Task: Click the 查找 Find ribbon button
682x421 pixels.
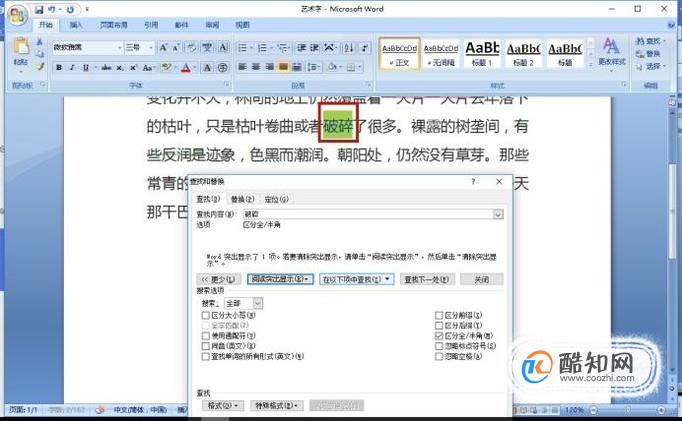Action: point(650,41)
